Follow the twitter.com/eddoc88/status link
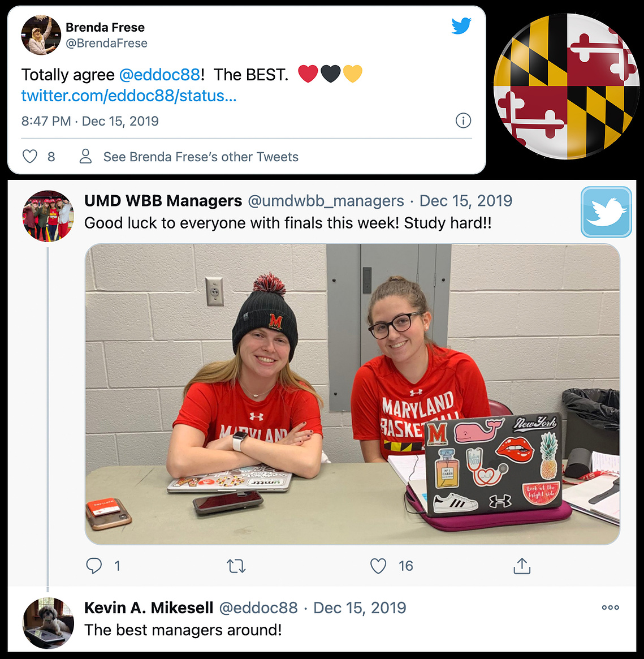Viewport: 644px width, 659px height. click(129, 96)
